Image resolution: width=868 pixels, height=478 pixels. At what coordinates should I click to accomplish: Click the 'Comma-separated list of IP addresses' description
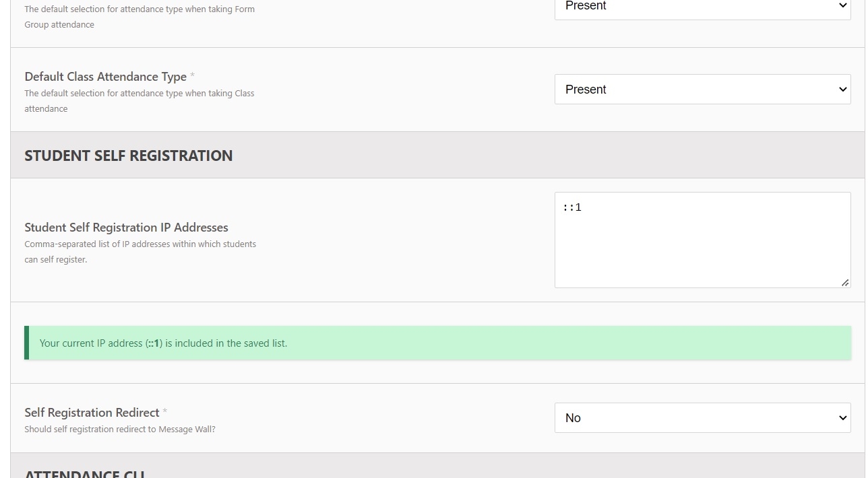(140, 252)
